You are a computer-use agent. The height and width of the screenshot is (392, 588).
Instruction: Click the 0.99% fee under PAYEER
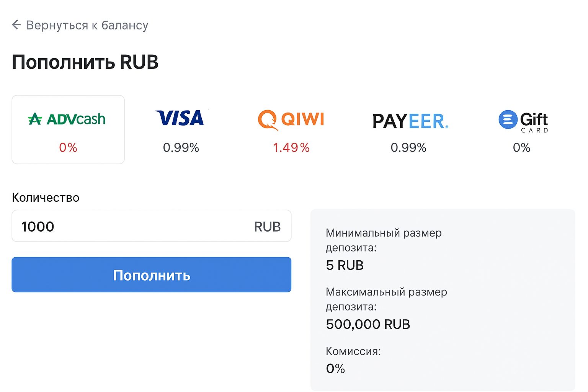[408, 147]
